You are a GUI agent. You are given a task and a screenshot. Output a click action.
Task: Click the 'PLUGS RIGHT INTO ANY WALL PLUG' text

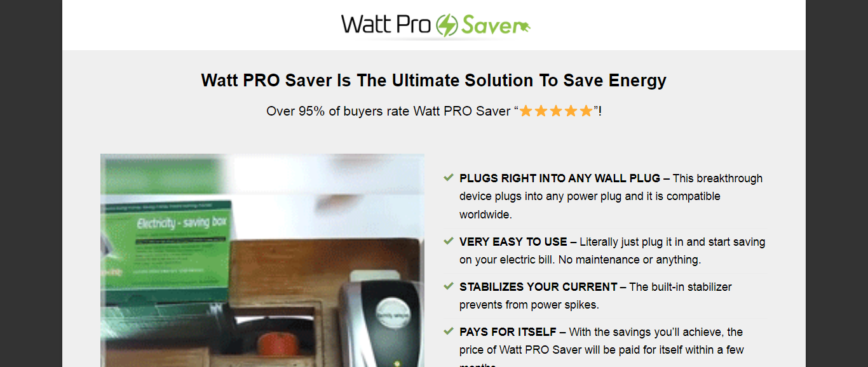coord(560,178)
